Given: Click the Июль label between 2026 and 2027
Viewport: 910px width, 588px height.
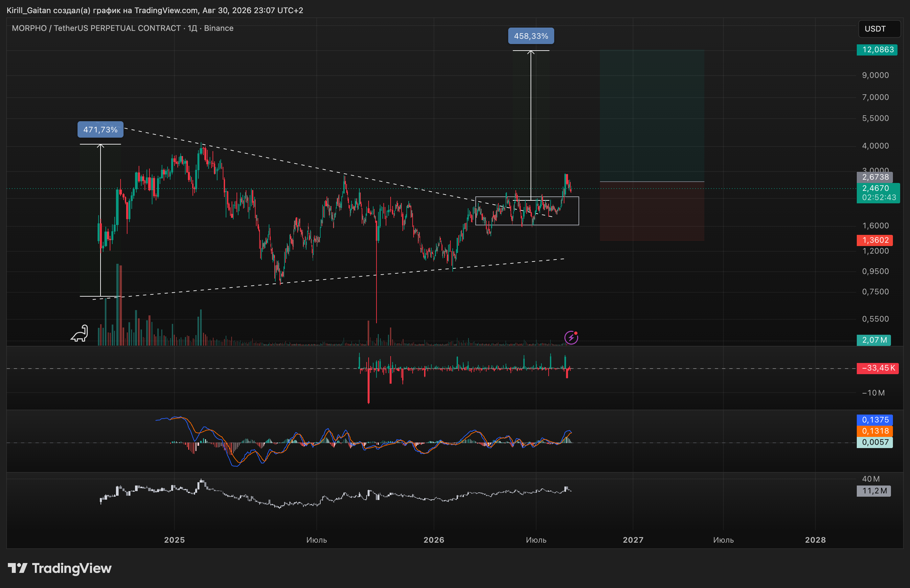Looking at the screenshot, I should 536,540.
